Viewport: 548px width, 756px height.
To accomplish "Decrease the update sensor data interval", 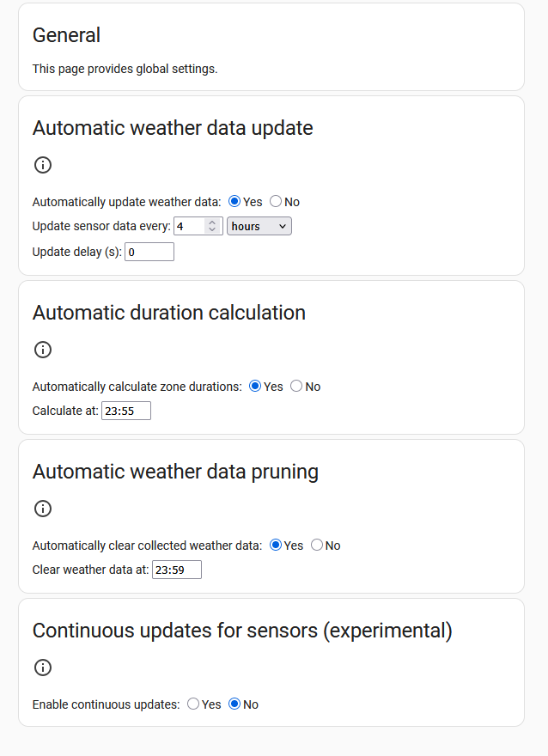I will pos(213,230).
